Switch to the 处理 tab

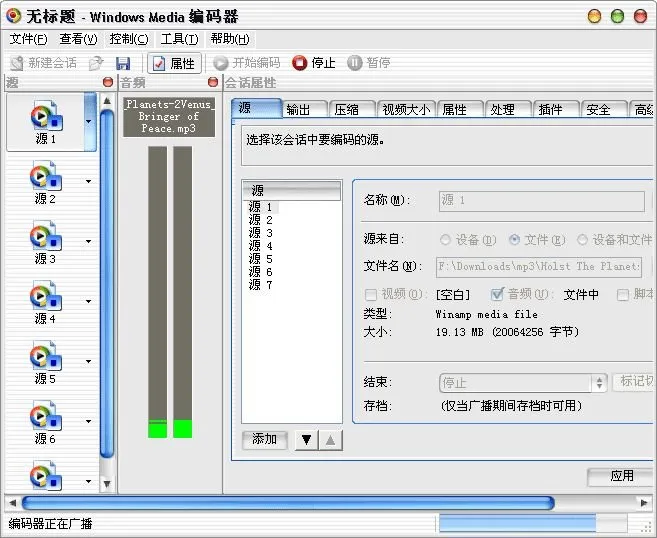[508, 110]
